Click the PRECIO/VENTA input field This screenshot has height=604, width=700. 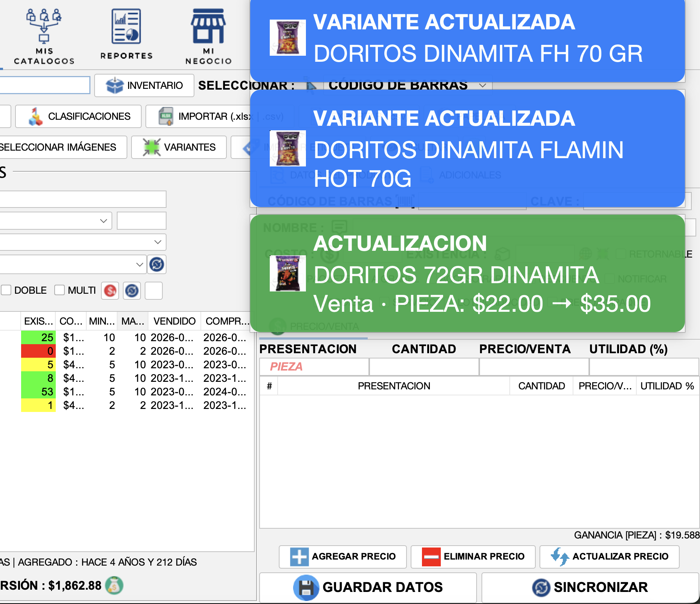coord(534,366)
